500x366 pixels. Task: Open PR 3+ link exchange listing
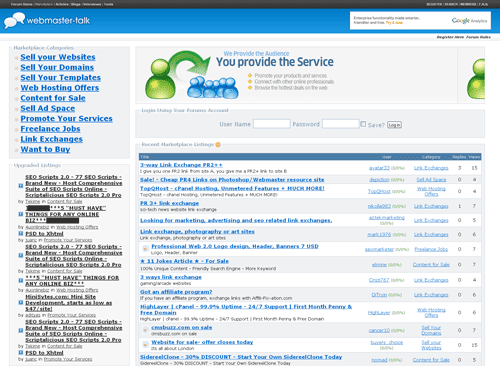(169, 203)
